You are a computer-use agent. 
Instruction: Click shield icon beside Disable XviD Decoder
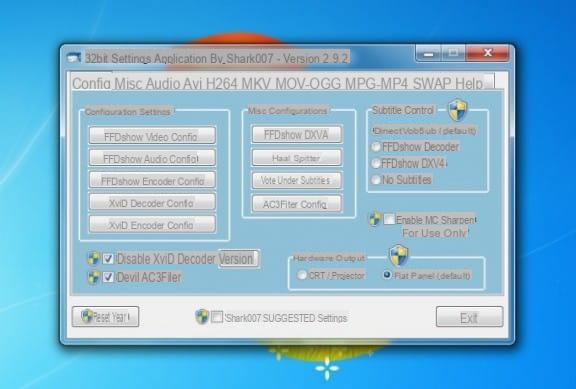(x=94, y=259)
